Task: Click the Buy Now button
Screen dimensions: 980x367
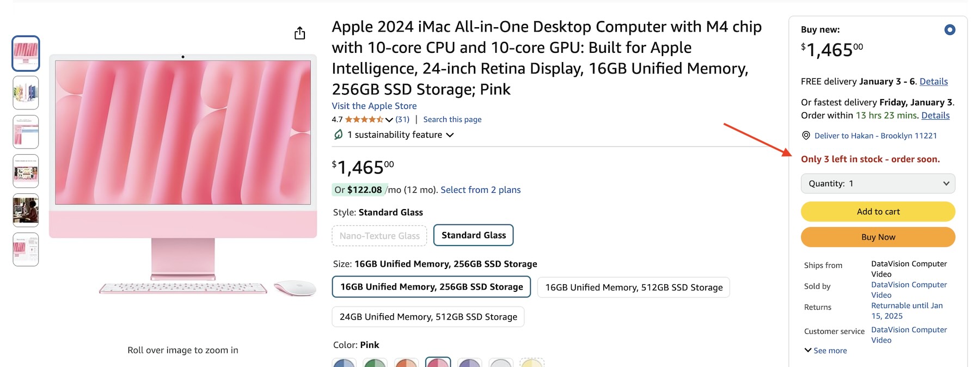Action: click(878, 237)
